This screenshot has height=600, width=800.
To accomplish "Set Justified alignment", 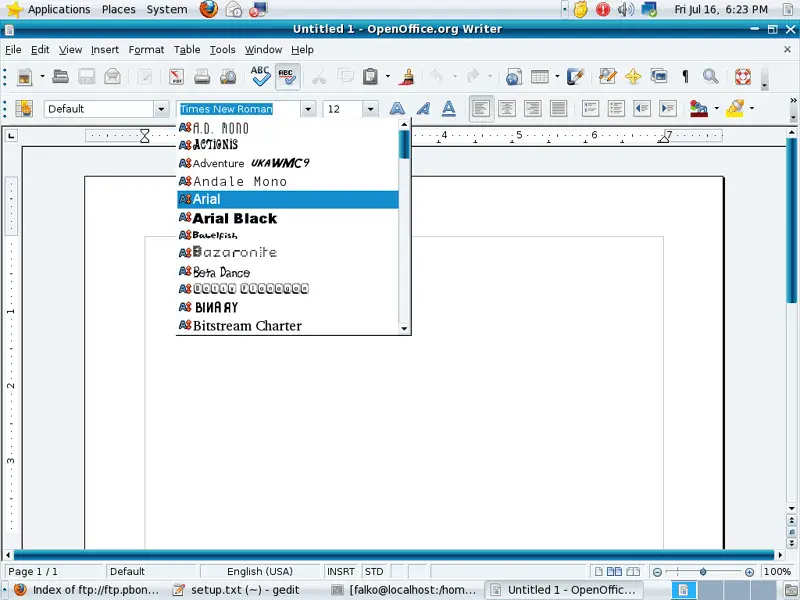I will tap(559, 108).
